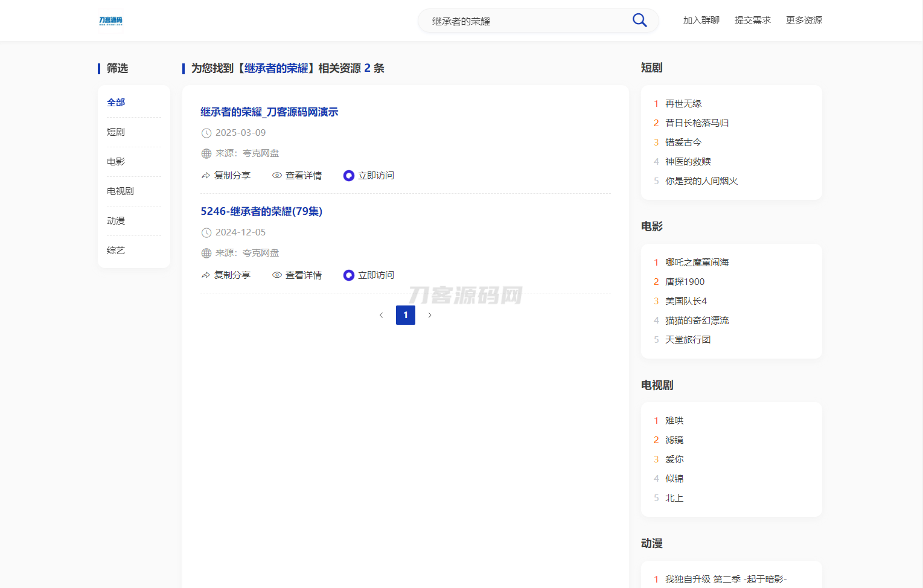Select 全部 filter option
The height and width of the screenshot is (588, 923).
coord(116,103)
